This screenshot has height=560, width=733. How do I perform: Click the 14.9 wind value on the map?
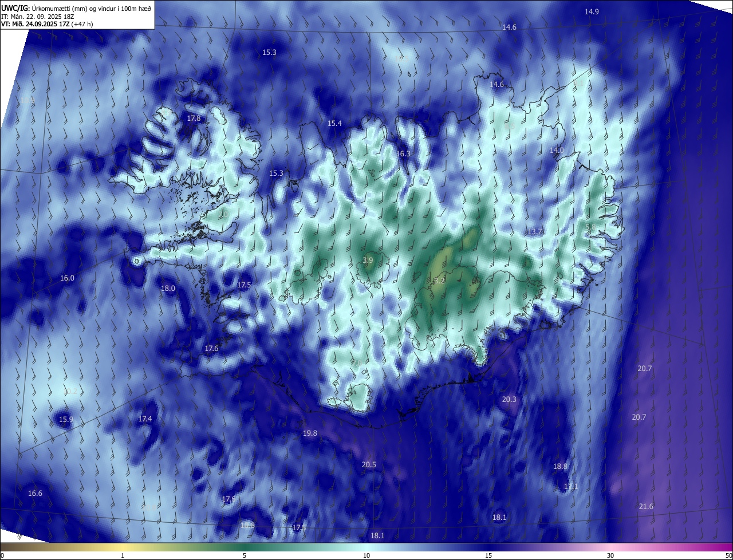click(592, 12)
